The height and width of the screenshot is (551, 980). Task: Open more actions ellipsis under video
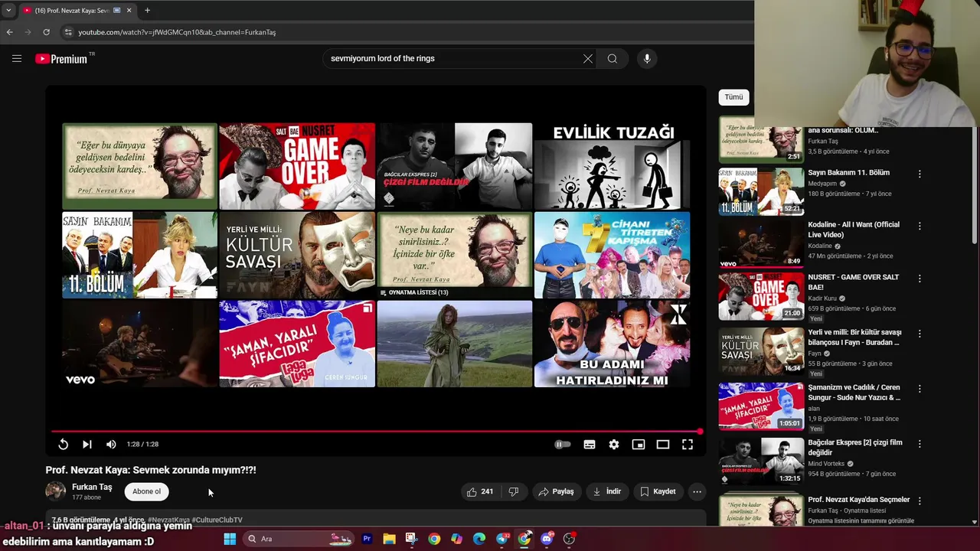pos(697,491)
